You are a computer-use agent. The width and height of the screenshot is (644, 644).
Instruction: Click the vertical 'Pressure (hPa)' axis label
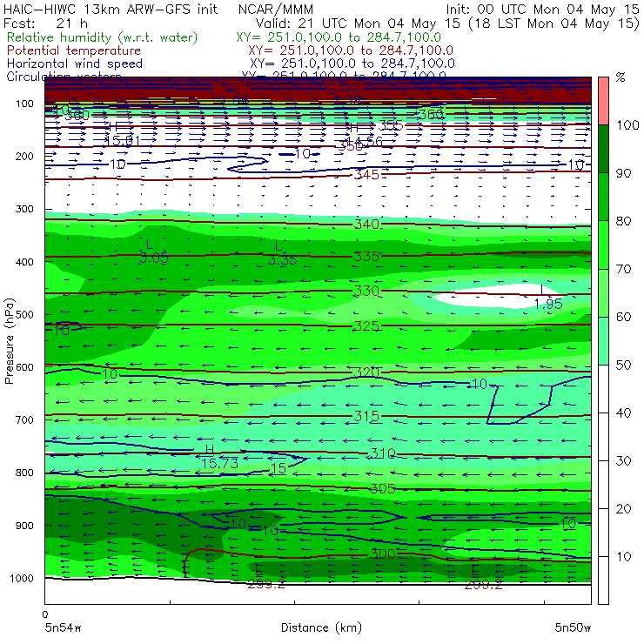coord(9,341)
